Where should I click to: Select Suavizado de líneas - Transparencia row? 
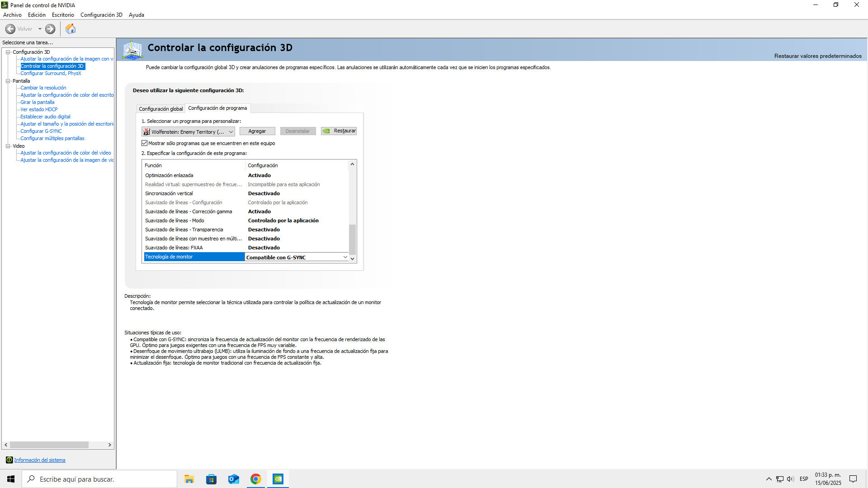pos(246,230)
